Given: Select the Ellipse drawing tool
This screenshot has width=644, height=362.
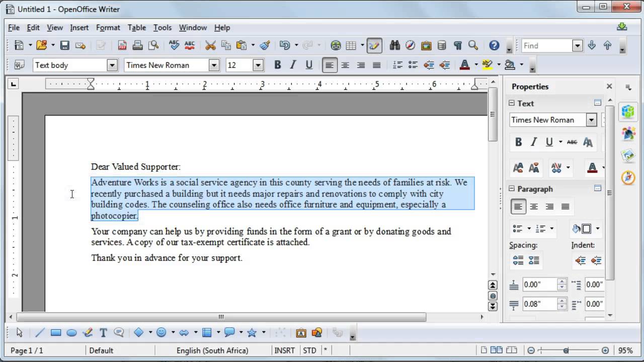Looking at the screenshot, I should pos(71,332).
